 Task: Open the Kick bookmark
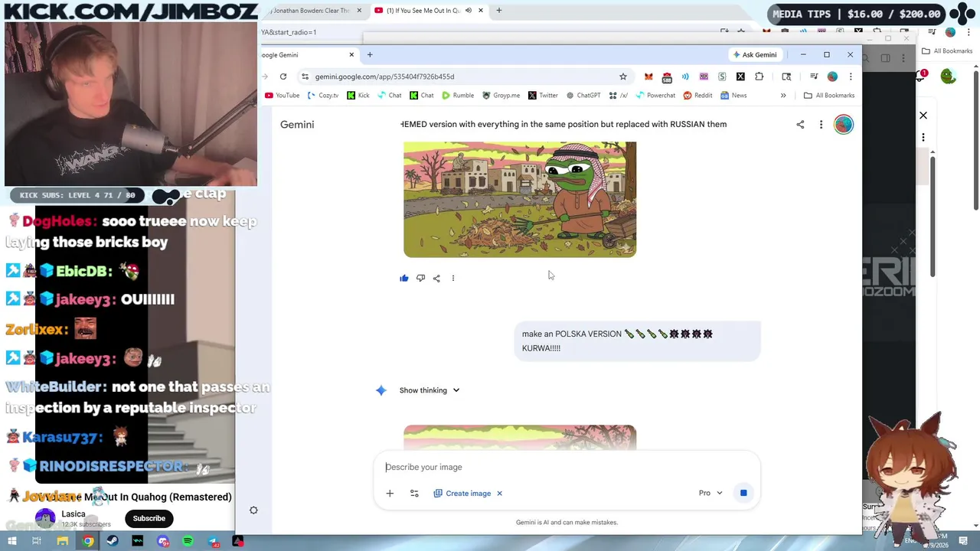pyautogui.click(x=358, y=96)
